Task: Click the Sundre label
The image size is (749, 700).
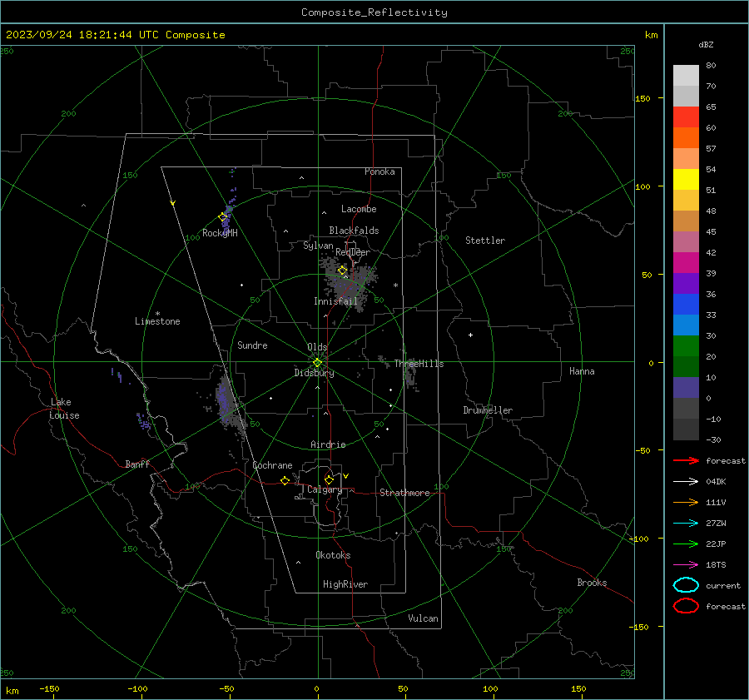Action: pos(252,345)
